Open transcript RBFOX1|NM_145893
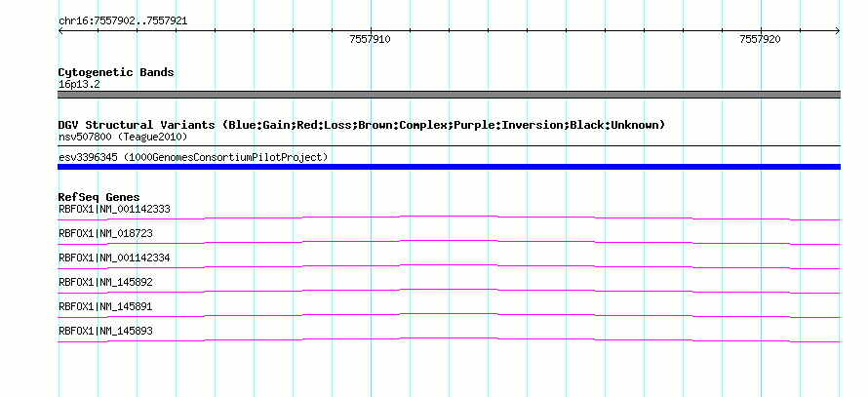 click(x=105, y=331)
